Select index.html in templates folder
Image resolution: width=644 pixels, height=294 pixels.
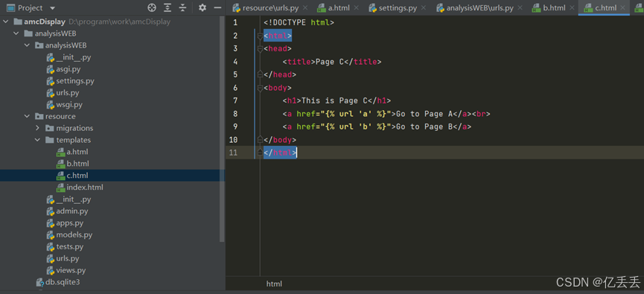click(85, 188)
